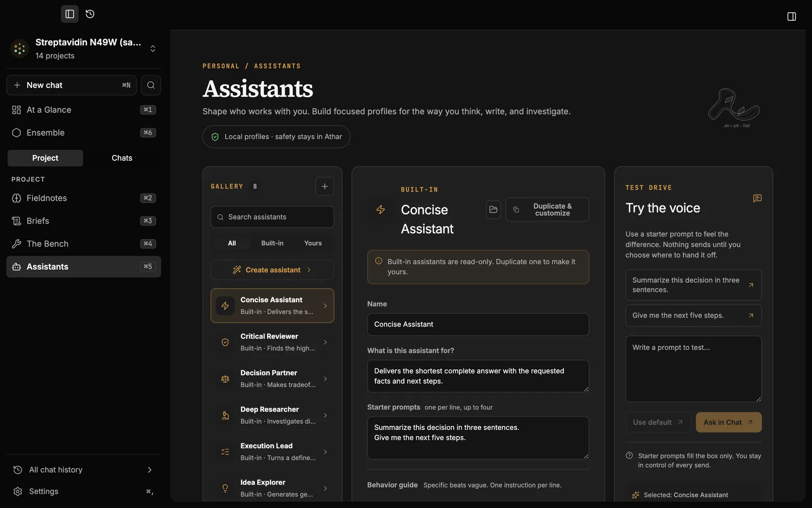Expand All chat history chevron

pyautogui.click(x=149, y=470)
